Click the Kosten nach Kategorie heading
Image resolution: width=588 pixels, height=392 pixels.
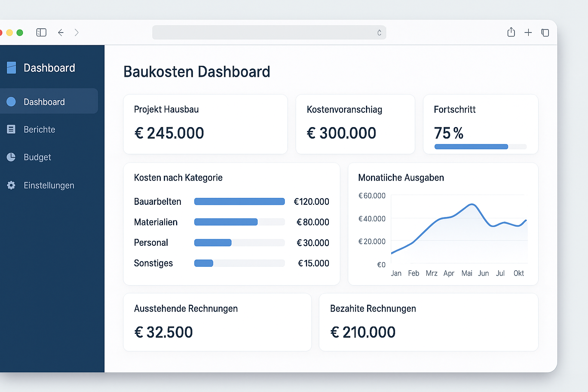[178, 178]
